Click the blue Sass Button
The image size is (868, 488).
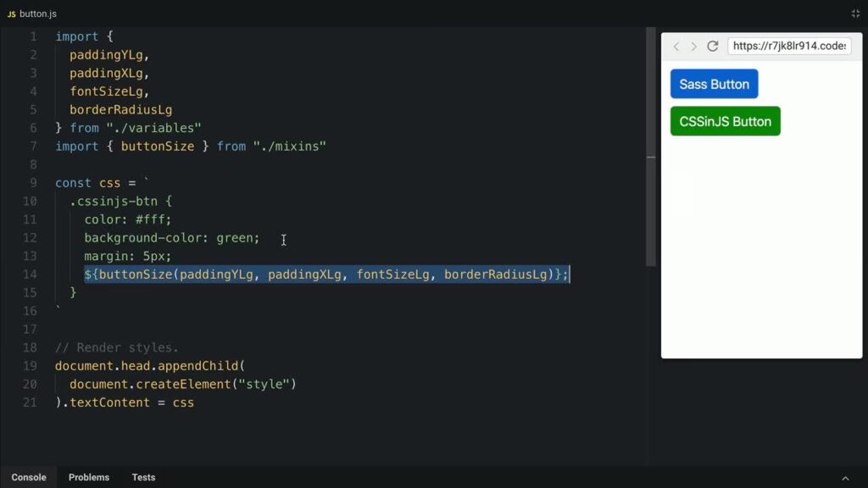pyautogui.click(x=714, y=84)
